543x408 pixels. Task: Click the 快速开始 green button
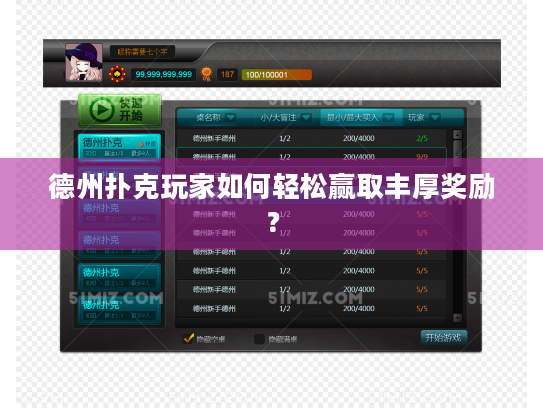tap(119, 110)
